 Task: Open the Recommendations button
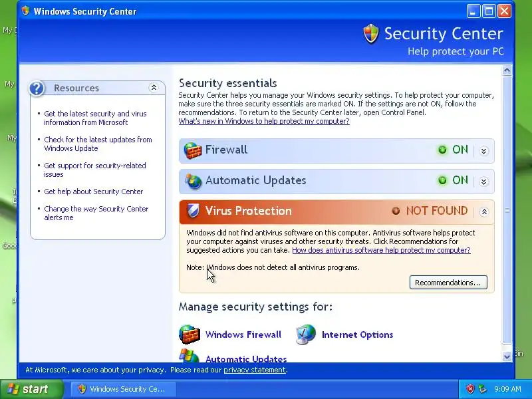(x=448, y=283)
